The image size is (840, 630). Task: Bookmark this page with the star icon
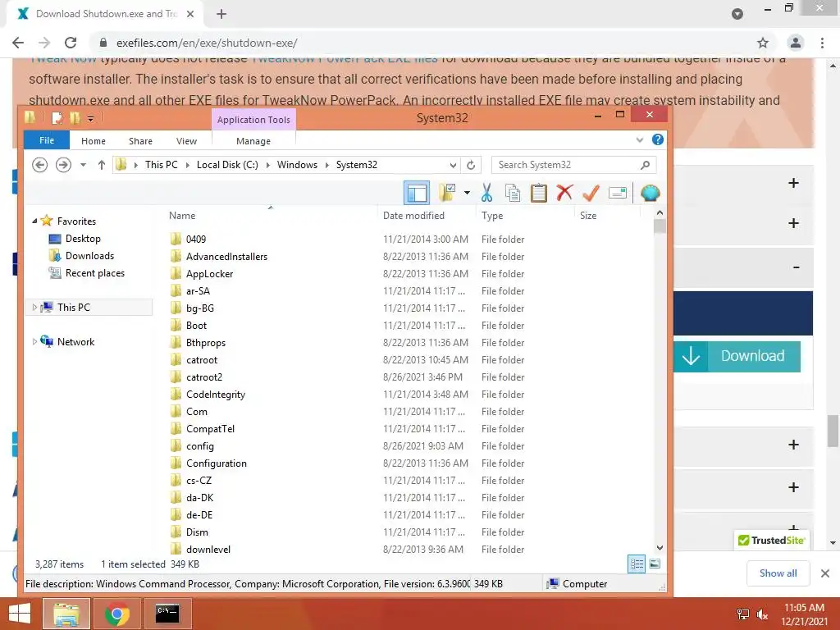[763, 43]
